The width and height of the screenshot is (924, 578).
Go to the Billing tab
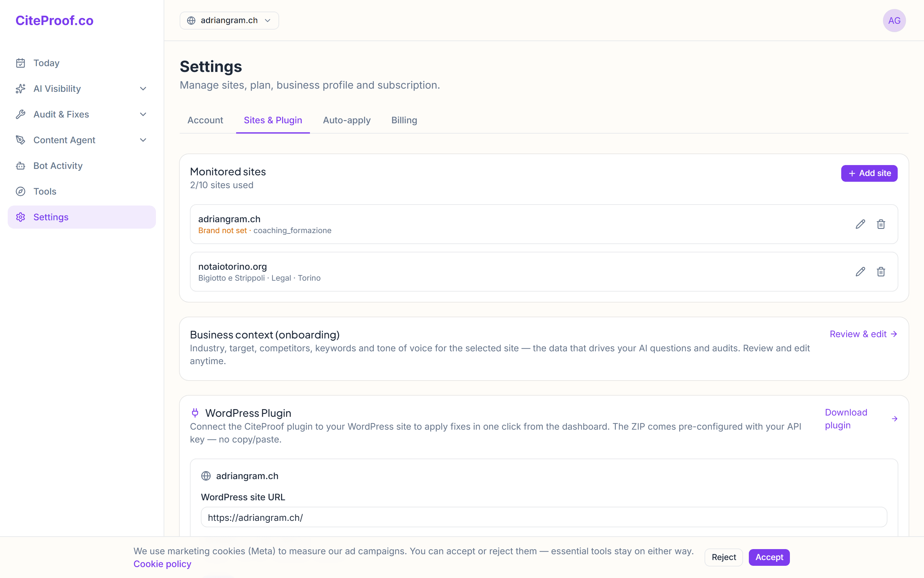point(404,120)
